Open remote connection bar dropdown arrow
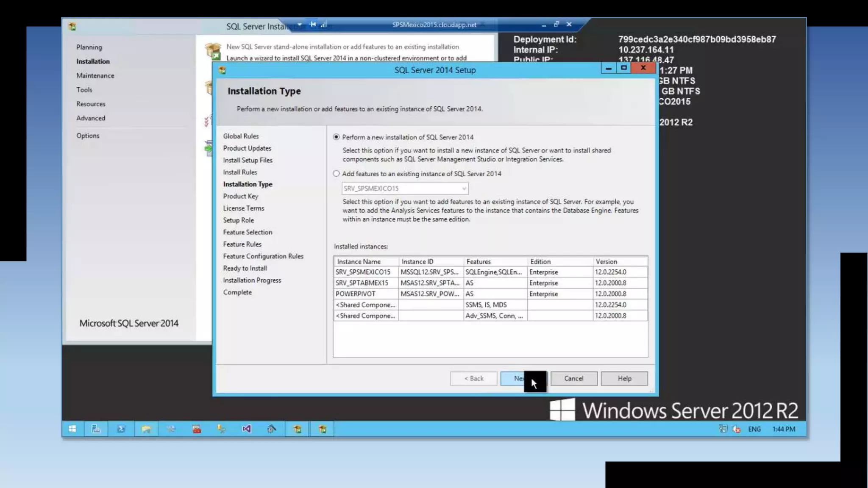Screen dimensions: 868x488 300,25
